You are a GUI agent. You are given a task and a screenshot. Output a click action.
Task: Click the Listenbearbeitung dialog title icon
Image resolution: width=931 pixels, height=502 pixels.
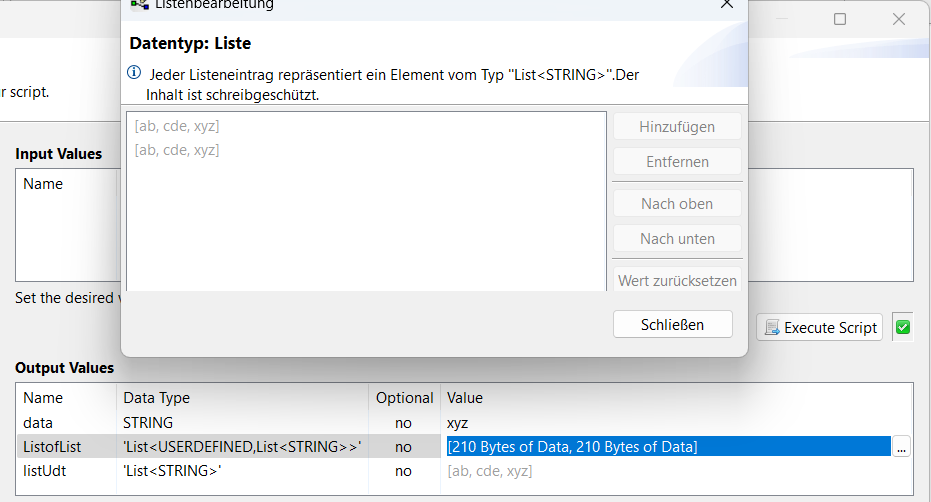point(140,5)
